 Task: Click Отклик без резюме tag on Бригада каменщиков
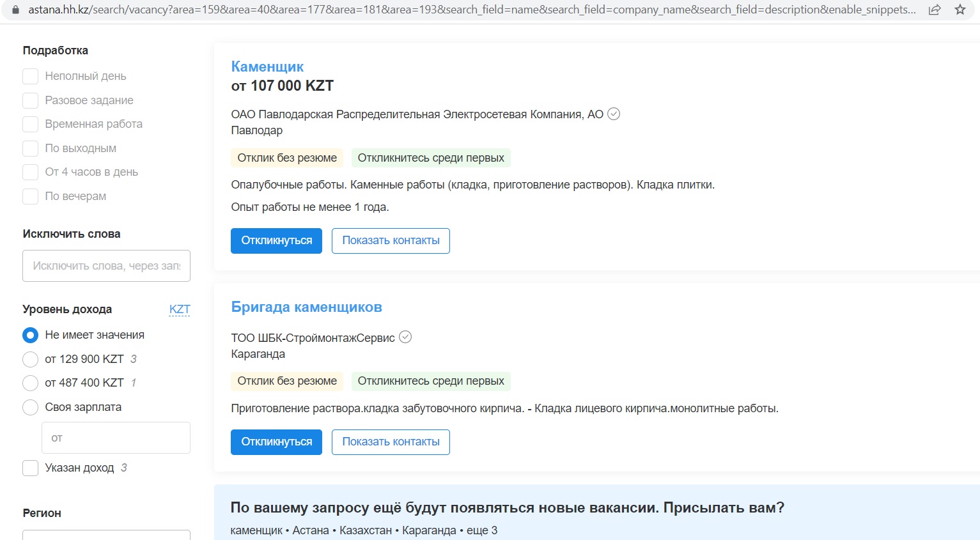[x=287, y=381]
